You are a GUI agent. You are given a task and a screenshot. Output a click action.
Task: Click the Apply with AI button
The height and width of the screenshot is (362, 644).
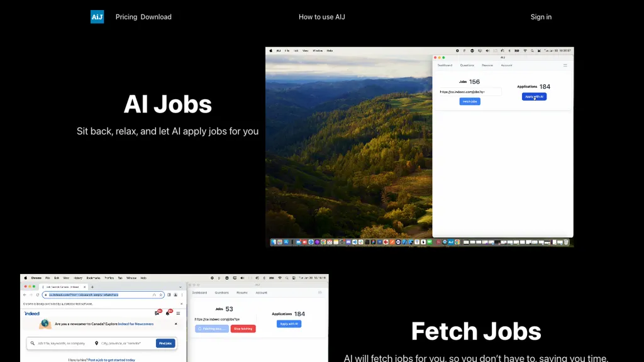click(x=535, y=96)
